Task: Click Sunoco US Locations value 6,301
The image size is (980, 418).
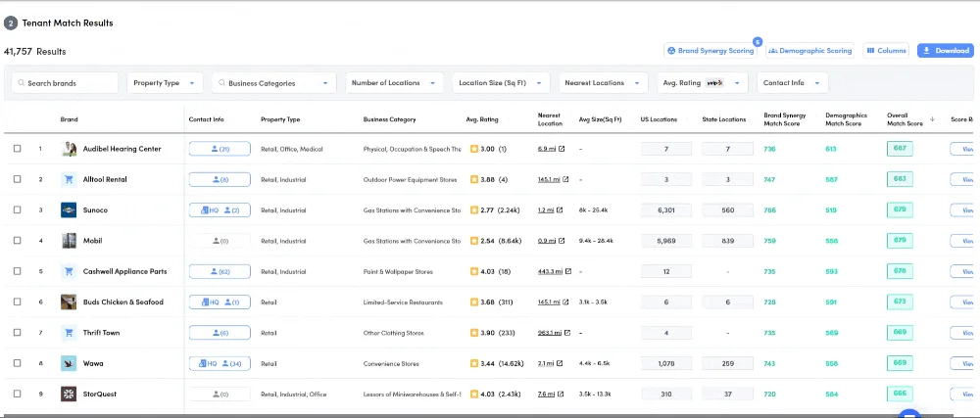Action: point(666,210)
